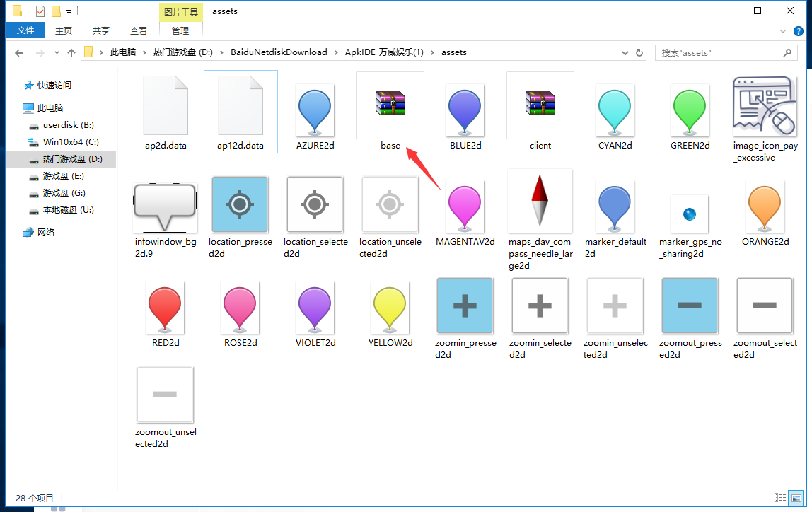Refresh the assets folder
Image resolution: width=812 pixels, height=512 pixels.
click(x=639, y=53)
